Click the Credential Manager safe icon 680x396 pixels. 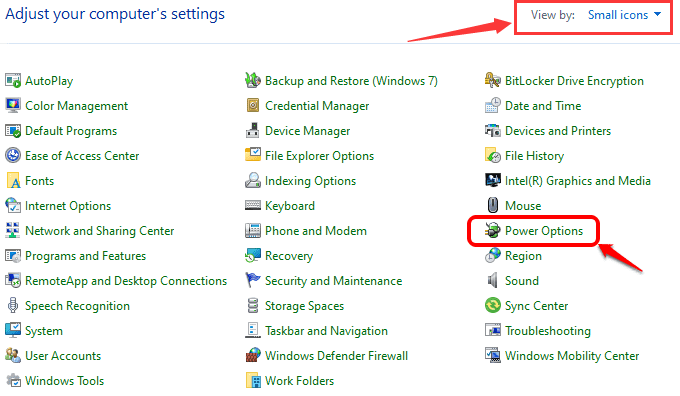(x=253, y=106)
